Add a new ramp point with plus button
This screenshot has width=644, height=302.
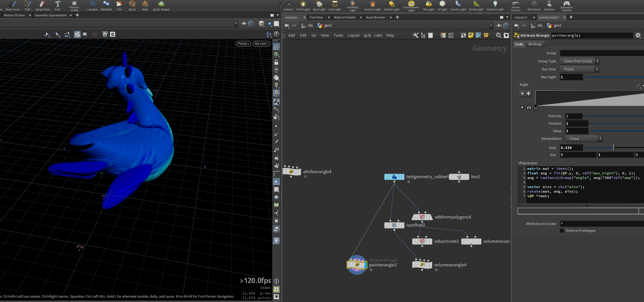pyautogui.click(x=528, y=93)
